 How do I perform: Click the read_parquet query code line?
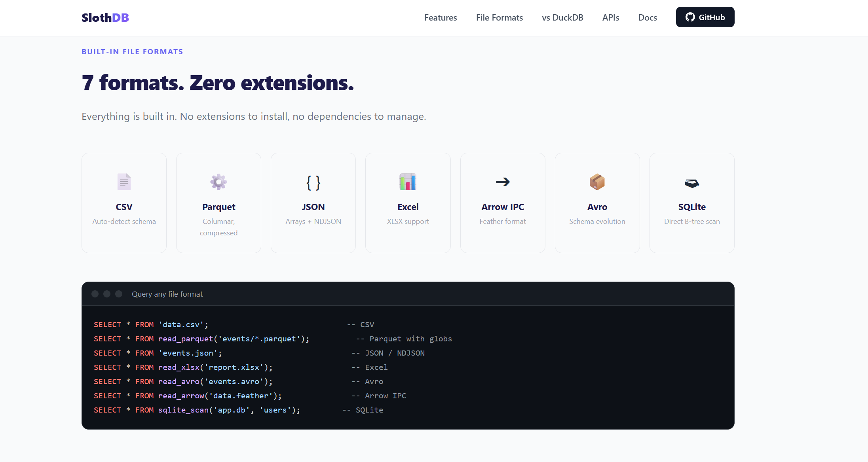[x=201, y=339]
